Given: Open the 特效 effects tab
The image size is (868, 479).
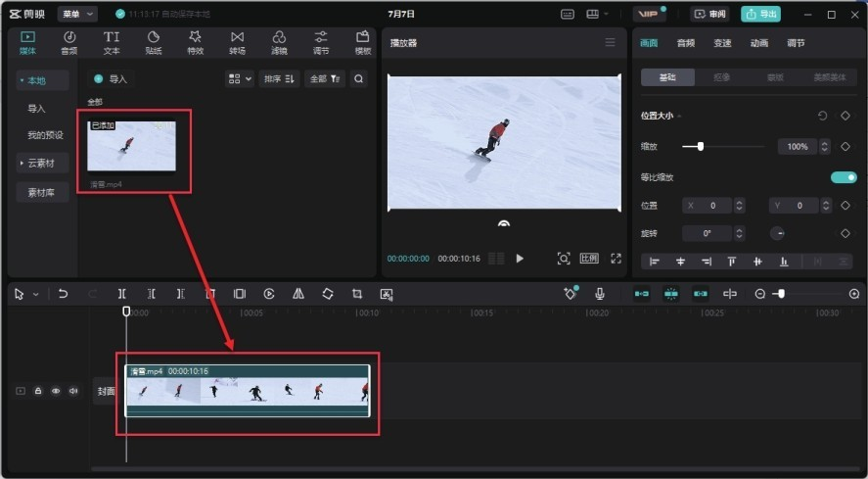Looking at the screenshot, I should tap(195, 43).
